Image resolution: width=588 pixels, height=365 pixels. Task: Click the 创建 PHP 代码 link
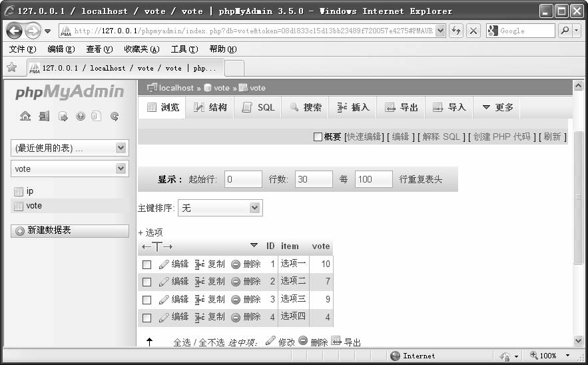click(501, 137)
